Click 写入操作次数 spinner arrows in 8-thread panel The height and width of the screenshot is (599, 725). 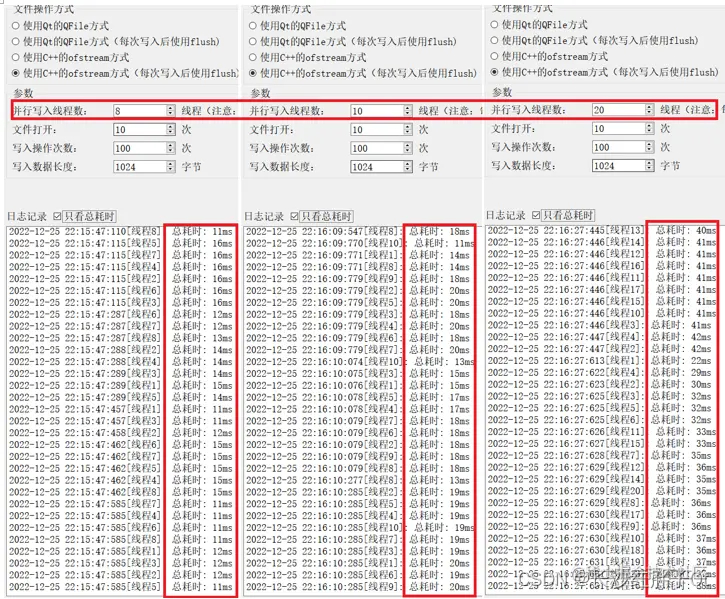pyautogui.click(x=171, y=148)
